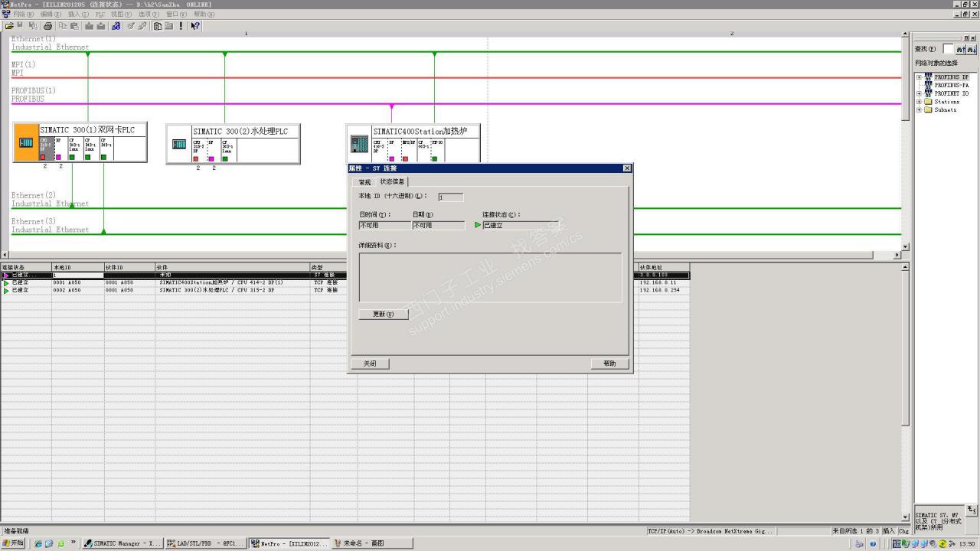Click the 关闭 button in dialog
980x551 pixels.
(370, 364)
